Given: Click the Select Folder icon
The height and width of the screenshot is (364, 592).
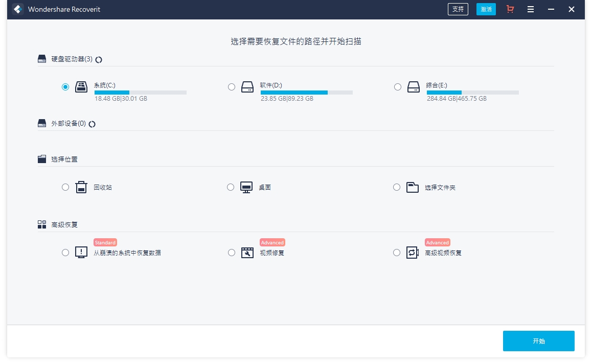Looking at the screenshot, I should pyautogui.click(x=413, y=187).
